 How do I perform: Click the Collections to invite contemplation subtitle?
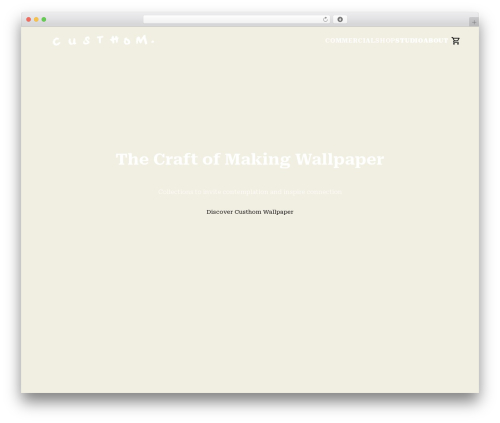point(250,192)
